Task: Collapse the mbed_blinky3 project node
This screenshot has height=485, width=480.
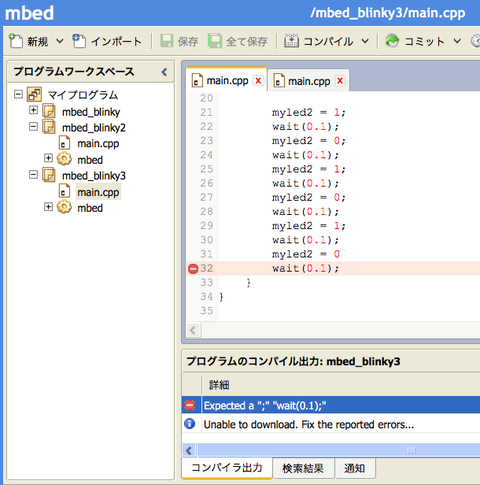Action: [33, 174]
